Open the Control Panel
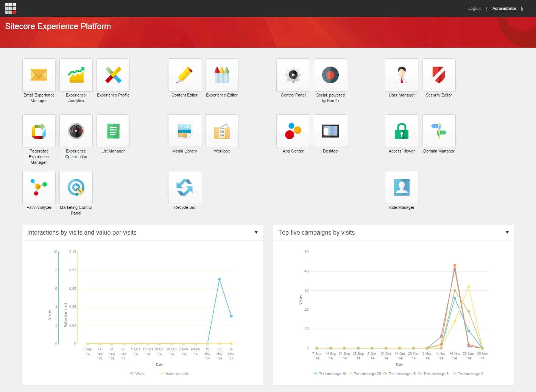This screenshot has height=392, width=536. pos(293,75)
